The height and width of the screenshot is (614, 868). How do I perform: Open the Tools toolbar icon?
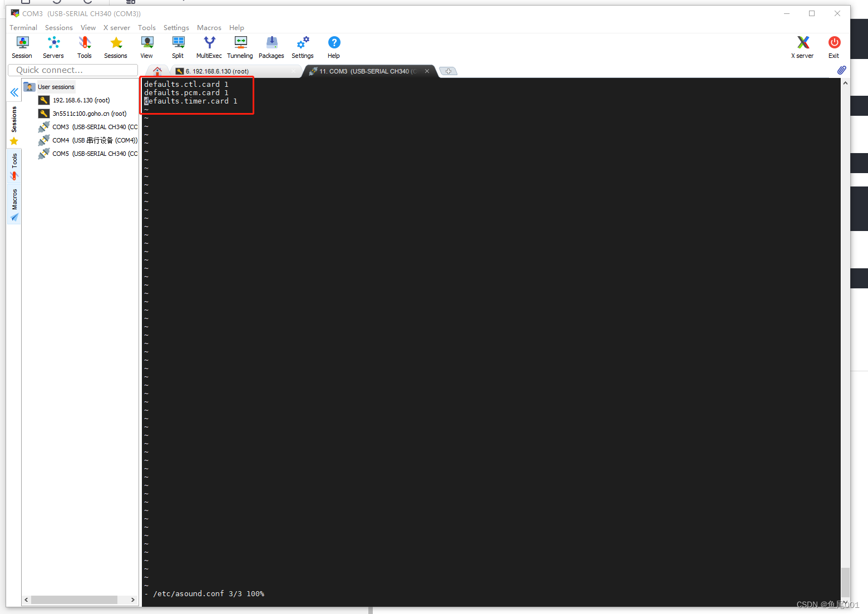pyautogui.click(x=84, y=47)
